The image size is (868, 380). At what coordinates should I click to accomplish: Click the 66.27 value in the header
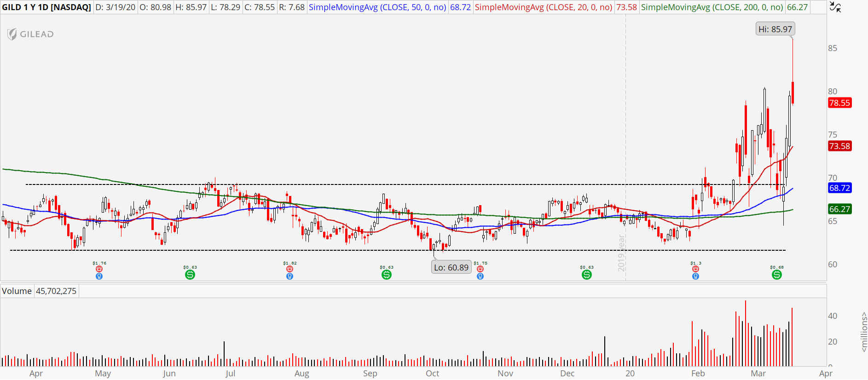[797, 7]
